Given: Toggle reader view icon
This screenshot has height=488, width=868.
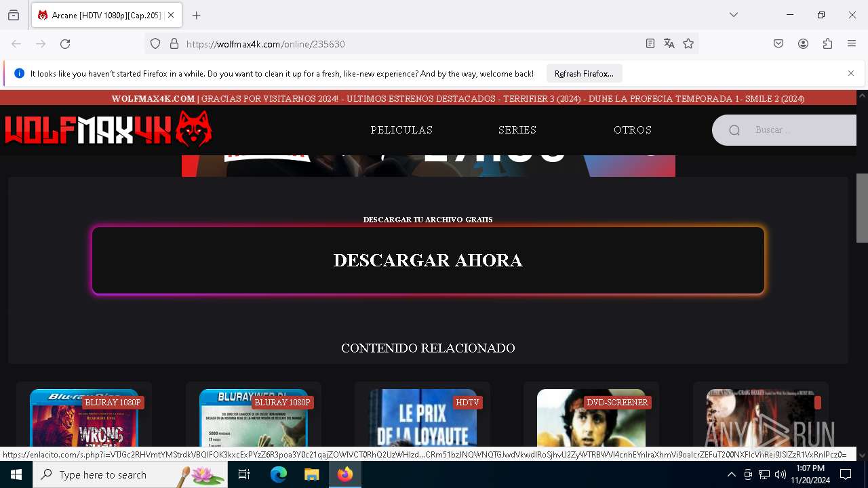Looking at the screenshot, I should tap(650, 44).
